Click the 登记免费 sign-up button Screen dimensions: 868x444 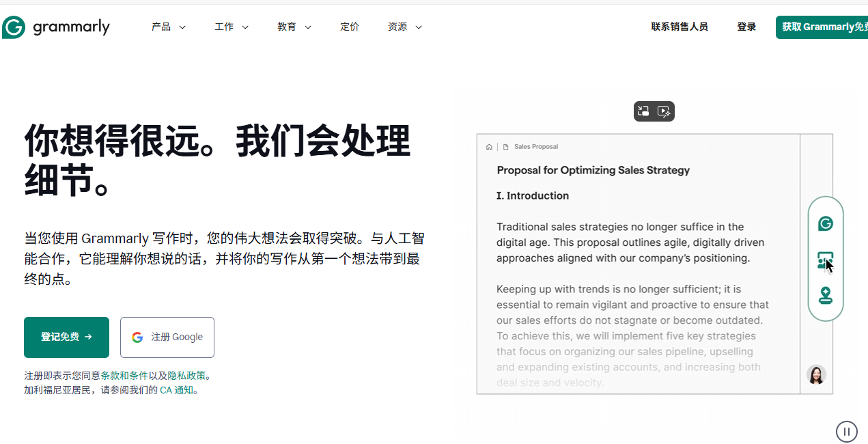[x=66, y=337]
